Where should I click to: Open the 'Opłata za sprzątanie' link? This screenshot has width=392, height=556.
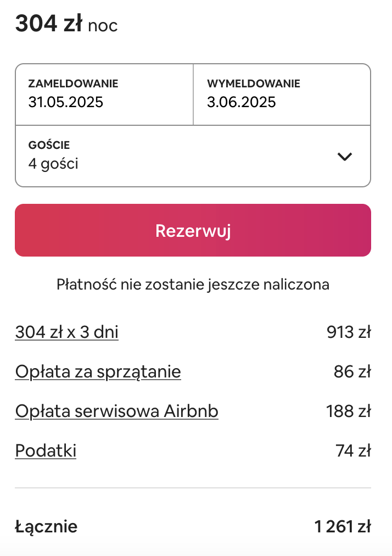coord(98,372)
